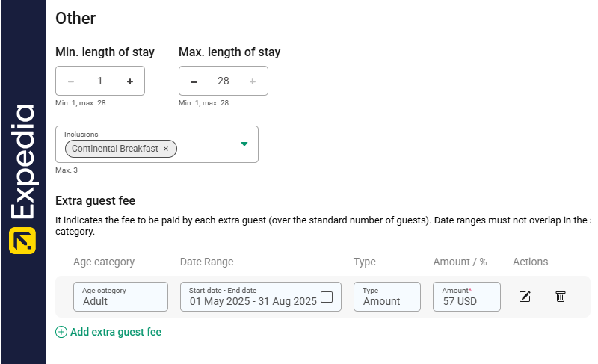Viewport: 598px width, 364px height.
Task: Decrease minimum length of stay
Action: pos(71,81)
